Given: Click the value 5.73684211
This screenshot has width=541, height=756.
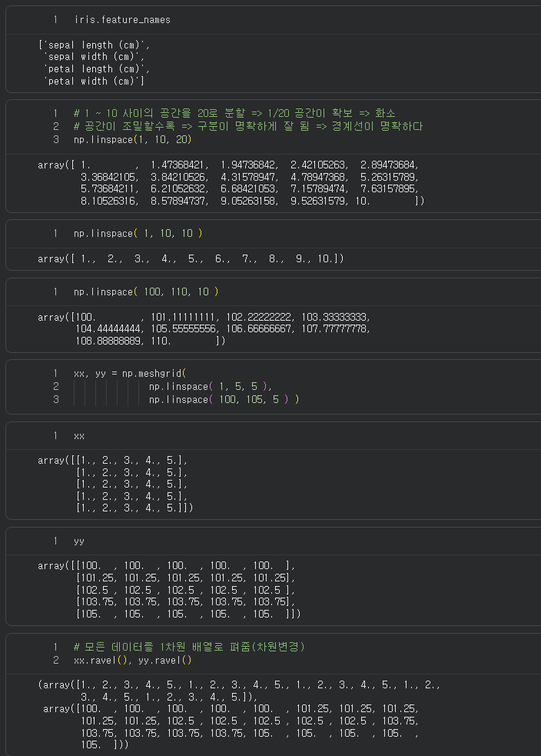Looking at the screenshot, I should [x=109, y=188].
